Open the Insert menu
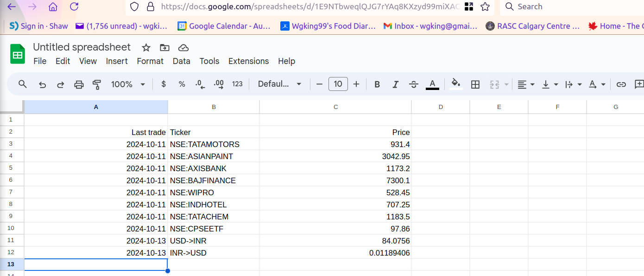Screen dimensions: 644x276 tap(117, 61)
